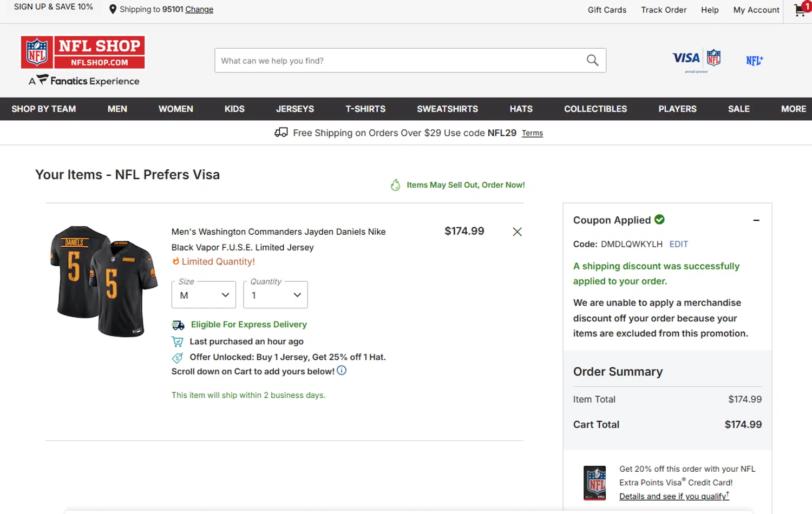812x514 pixels.
Task: Click the offer info circle icon
Action: pos(342,371)
